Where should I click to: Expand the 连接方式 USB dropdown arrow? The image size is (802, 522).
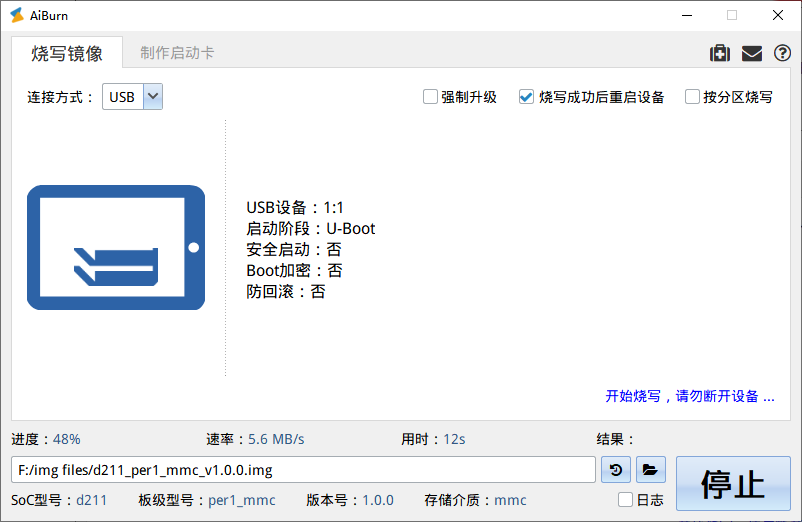click(153, 97)
